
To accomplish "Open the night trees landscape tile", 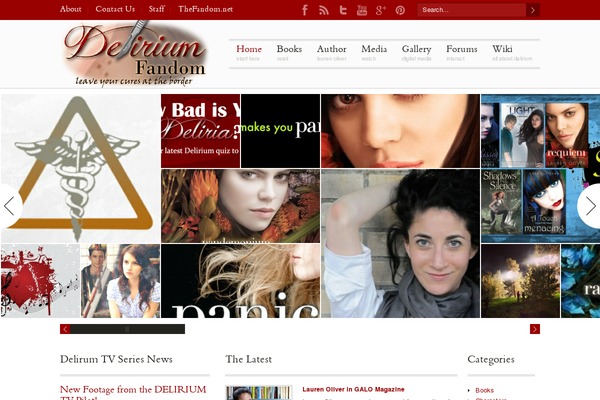I will click(x=520, y=281).
